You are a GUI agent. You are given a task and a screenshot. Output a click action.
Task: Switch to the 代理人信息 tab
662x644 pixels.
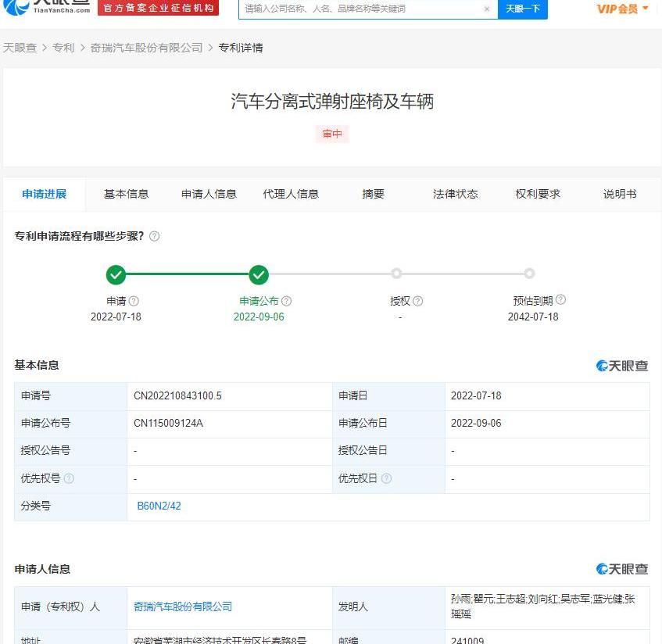[x=291, y=195]
